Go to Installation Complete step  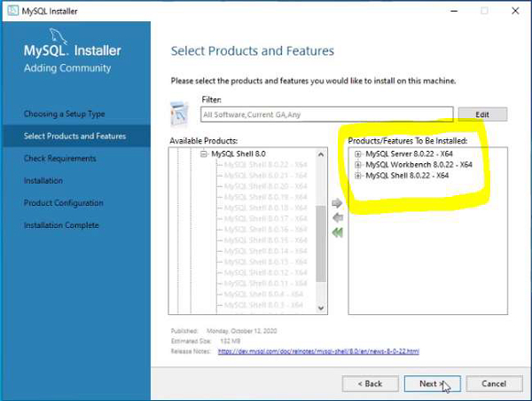tap(61, 225)
